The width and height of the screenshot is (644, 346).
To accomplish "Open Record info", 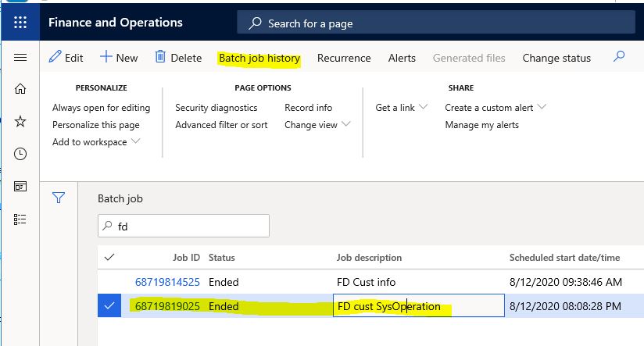I will pyautogui.click(x=309, y=108).
